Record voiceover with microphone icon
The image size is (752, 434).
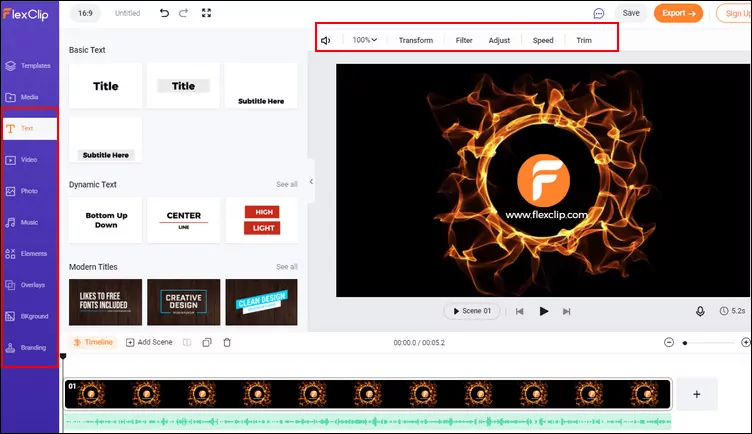(700, 311)
